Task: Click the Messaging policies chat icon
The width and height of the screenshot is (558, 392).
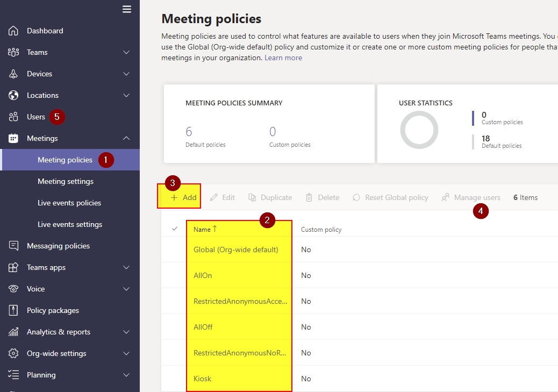Action: coord(13,246)
